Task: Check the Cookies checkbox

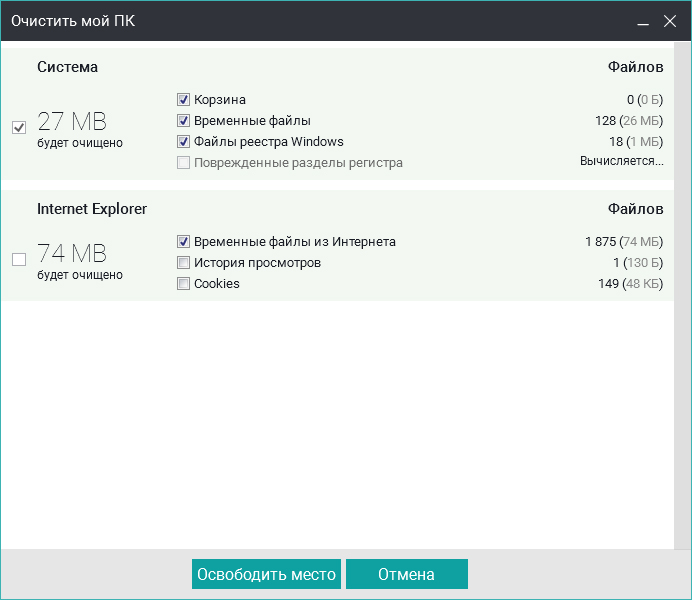Action: click(x=184, y=284)
